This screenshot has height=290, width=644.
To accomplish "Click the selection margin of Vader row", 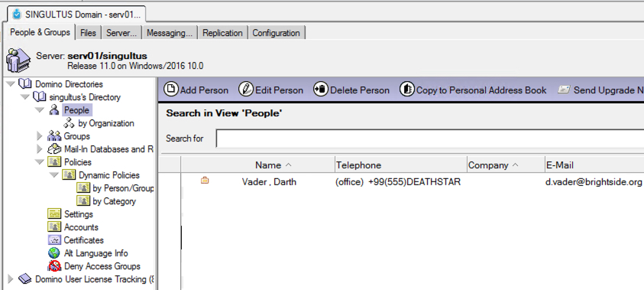I will click(x=170, y=181).
